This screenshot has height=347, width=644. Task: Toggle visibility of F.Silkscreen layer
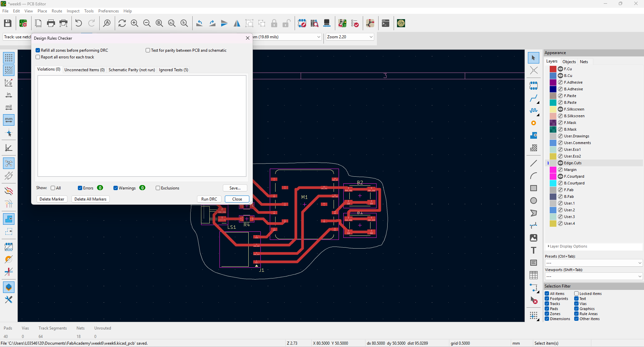click(560, 109)
